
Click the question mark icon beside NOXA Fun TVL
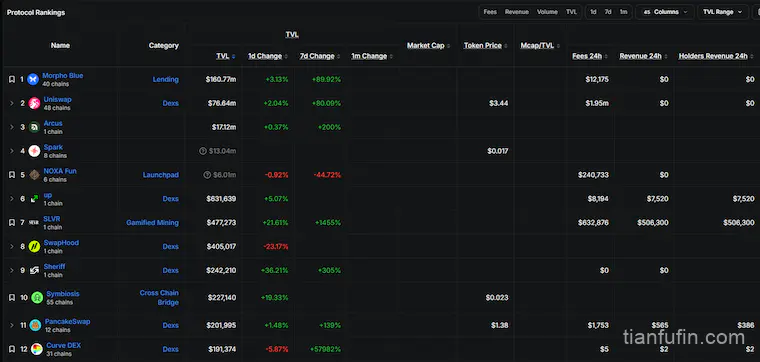(x=207, y=175)
